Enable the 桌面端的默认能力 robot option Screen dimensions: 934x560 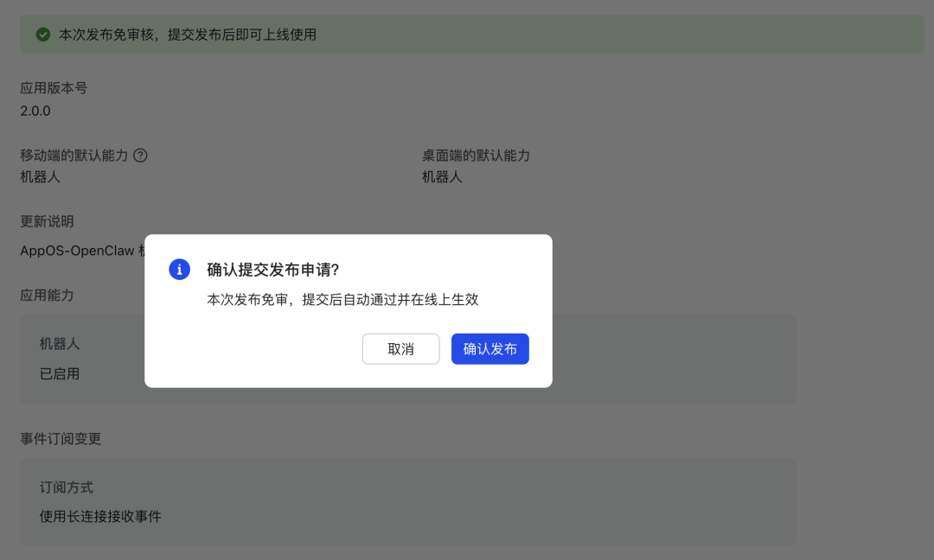pos(443,177)
